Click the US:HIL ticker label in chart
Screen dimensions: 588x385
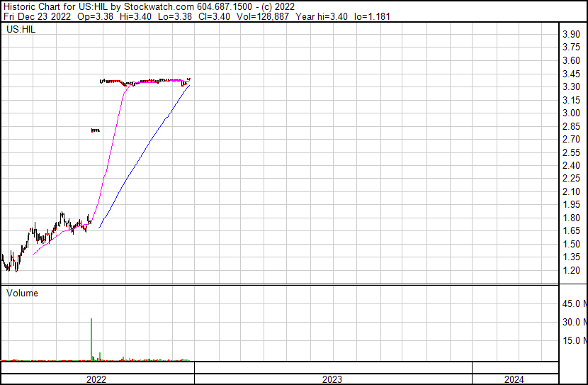[x=20, y=30]
